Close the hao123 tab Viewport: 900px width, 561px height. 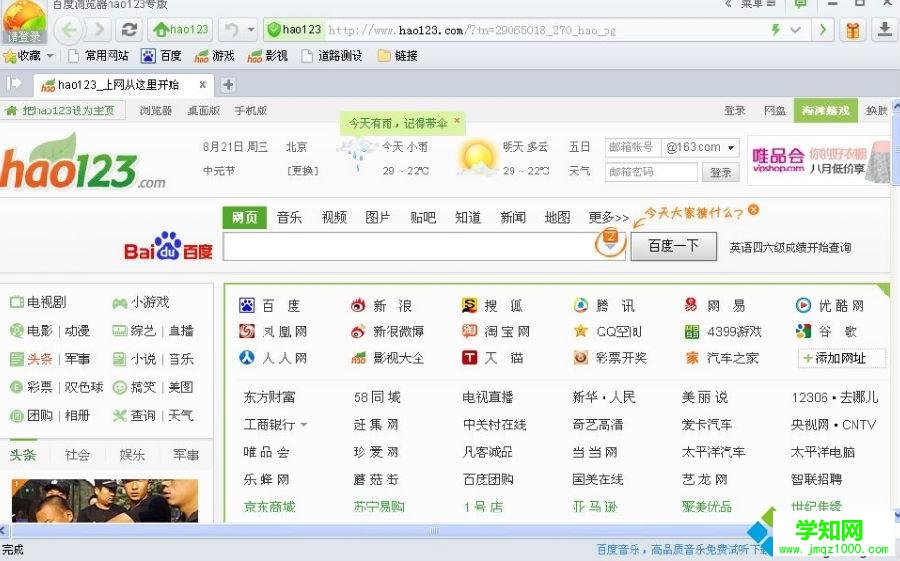pyautogui.click(x=203, y=85)
